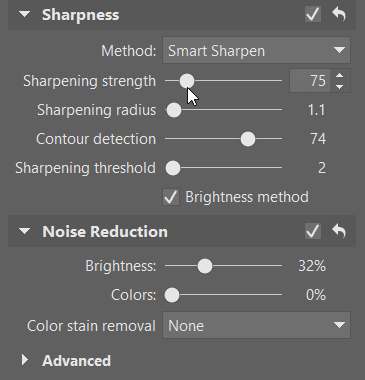
Task: Collapse the Sharpness section triangle
Action: pos(25,14)
